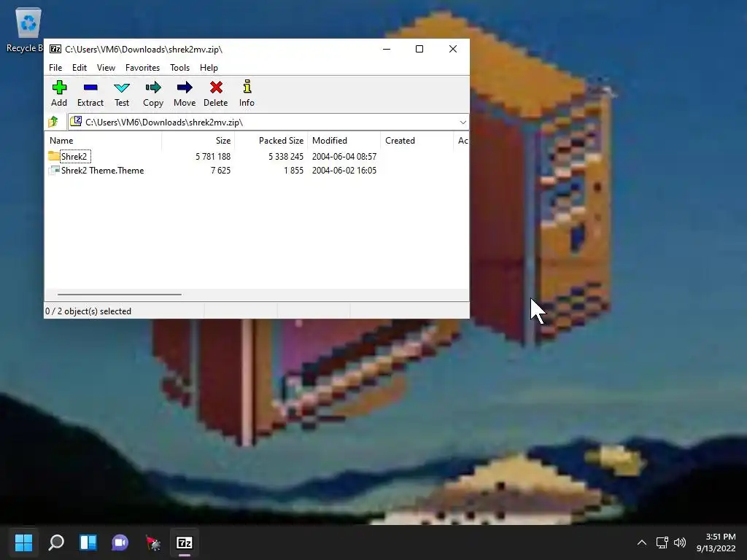Sort by the Modified column header
The width and height of the screenshot is (747, 560).
click(x=344, y=141)
